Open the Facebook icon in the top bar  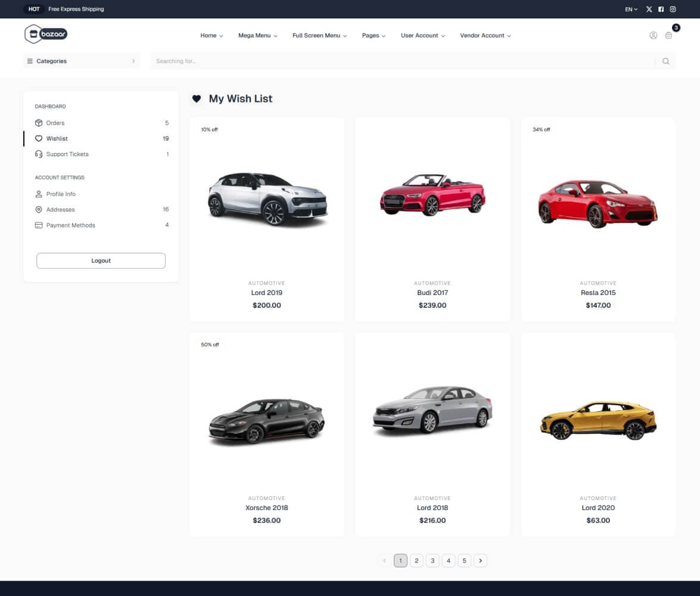pyautogui.click(x=661, y=9)
